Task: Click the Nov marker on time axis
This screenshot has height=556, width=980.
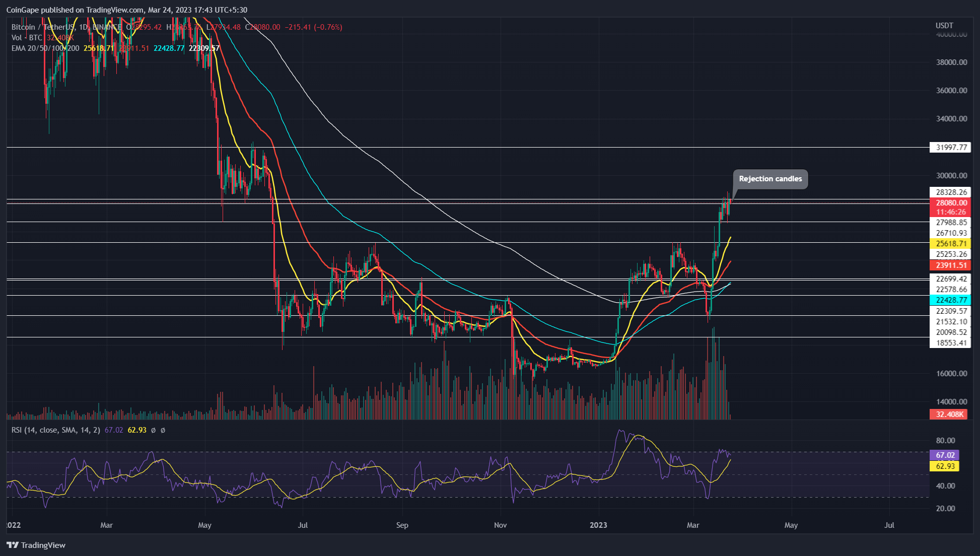Action: coord(500,525)
